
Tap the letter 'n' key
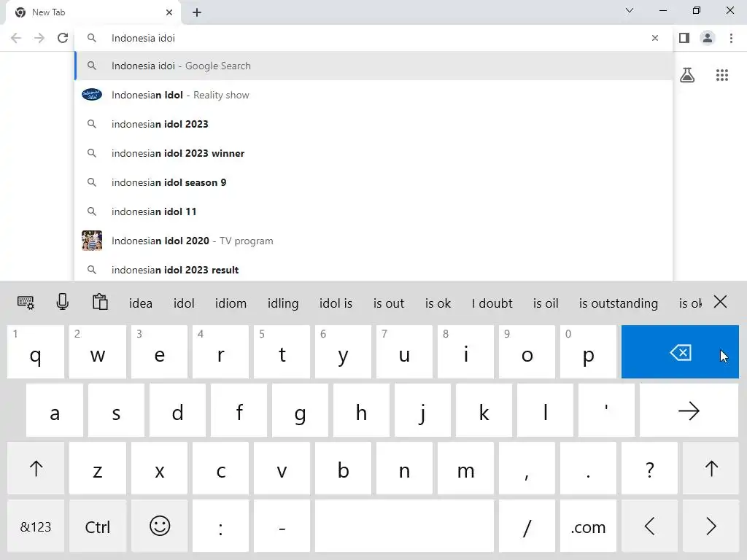(x=404, y=469)
